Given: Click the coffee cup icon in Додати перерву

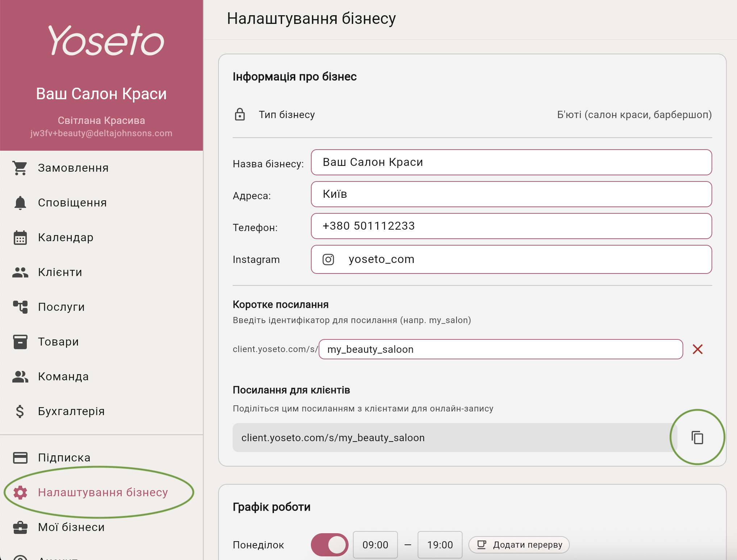Looking at the screenshot, I should coord(482,544).
